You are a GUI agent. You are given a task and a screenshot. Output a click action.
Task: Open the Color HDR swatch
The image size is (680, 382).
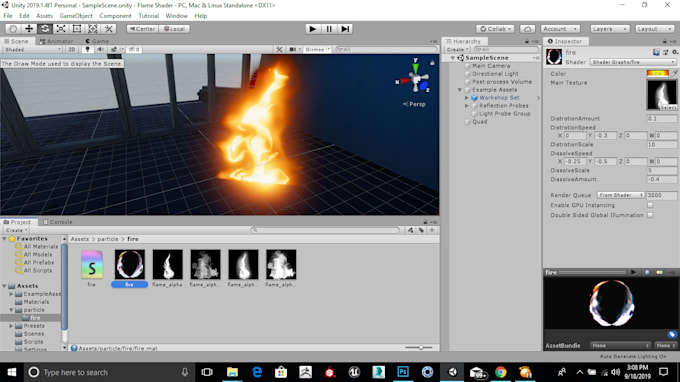(x=657, y=74)
